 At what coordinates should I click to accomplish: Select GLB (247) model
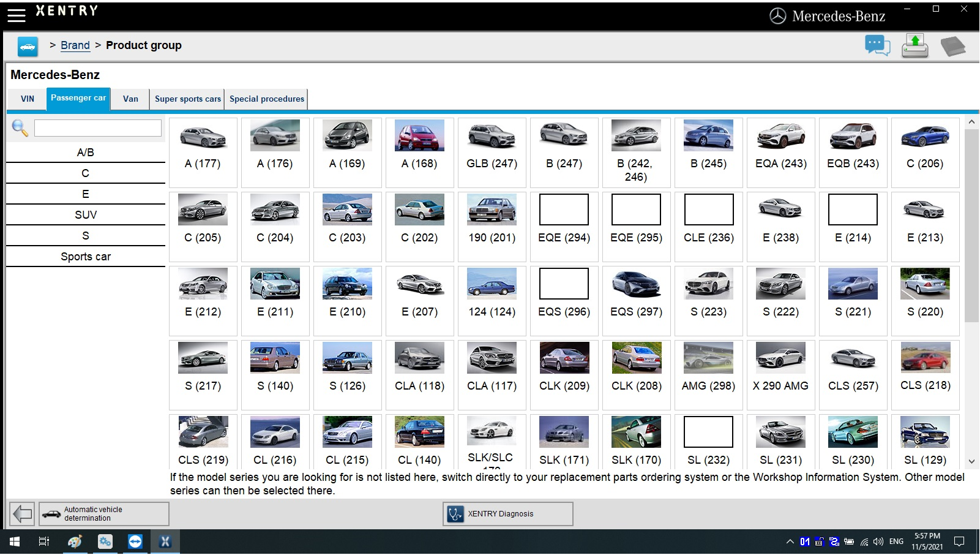tap(492, 153)
